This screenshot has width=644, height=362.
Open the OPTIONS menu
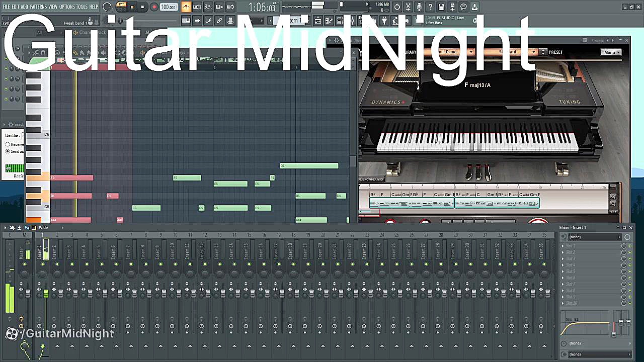(x=67, y=7)
